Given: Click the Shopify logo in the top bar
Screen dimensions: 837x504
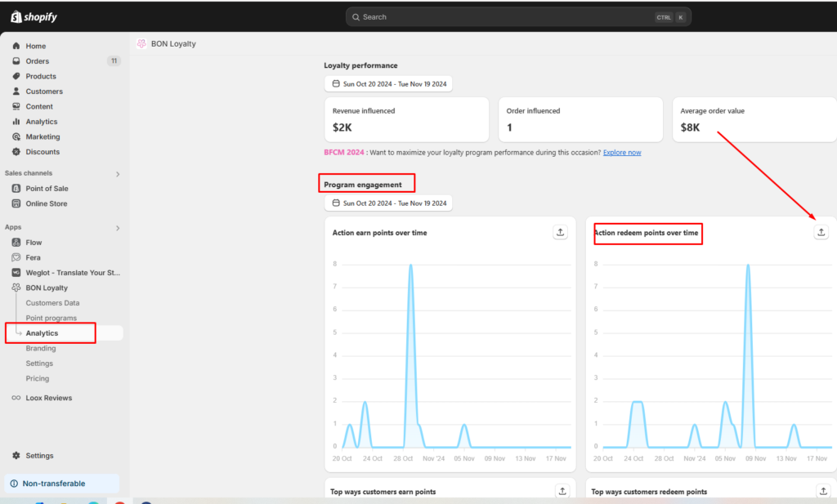Looking at the screenshot, I should 34,17.
